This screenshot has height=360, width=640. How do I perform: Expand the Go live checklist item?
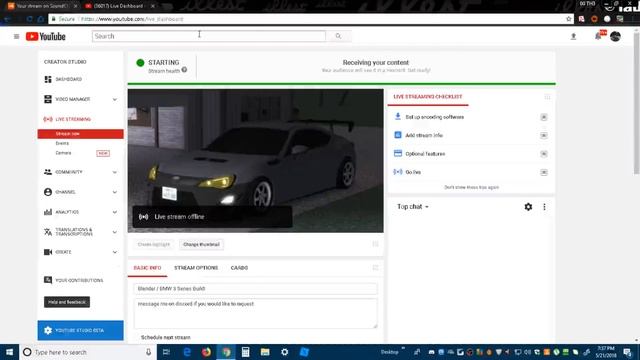click(544, 172)
